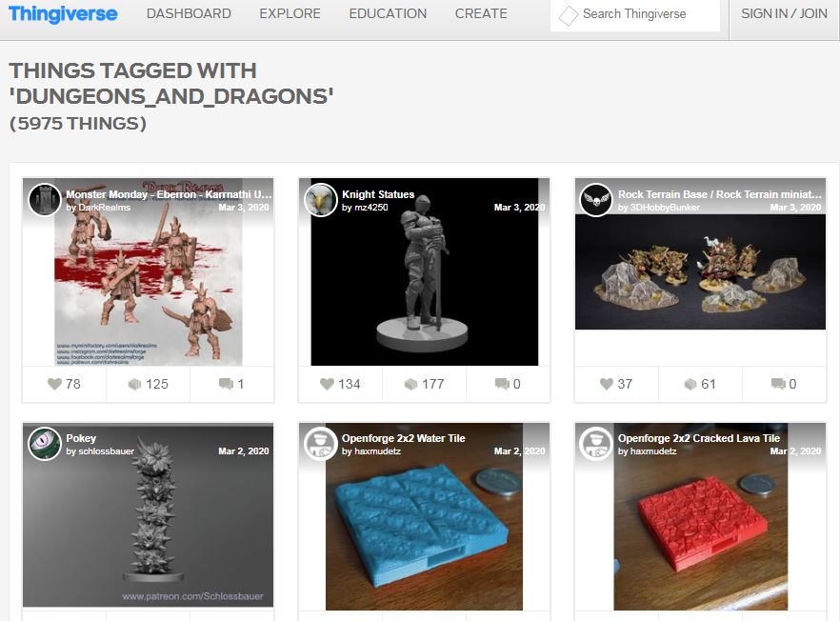Open the Openforge 2x2 Cracked Lava Tile title

(699, 438)
